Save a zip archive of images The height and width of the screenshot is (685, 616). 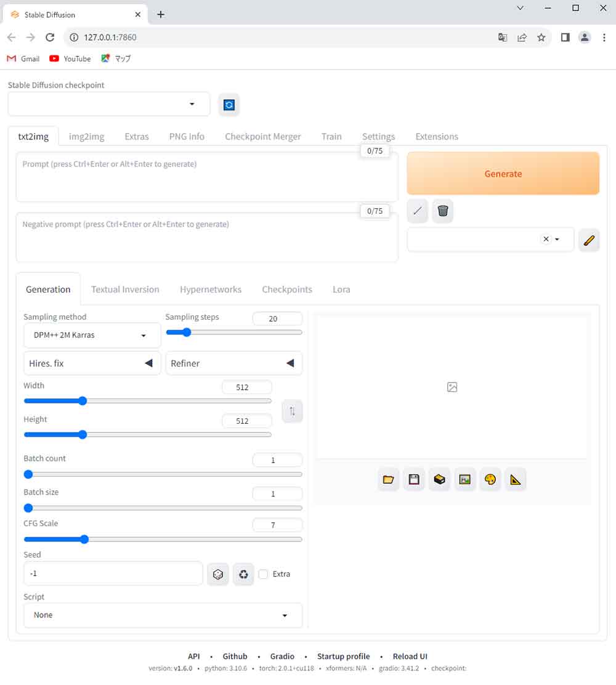pyautogui.click(x=439, y=480)
